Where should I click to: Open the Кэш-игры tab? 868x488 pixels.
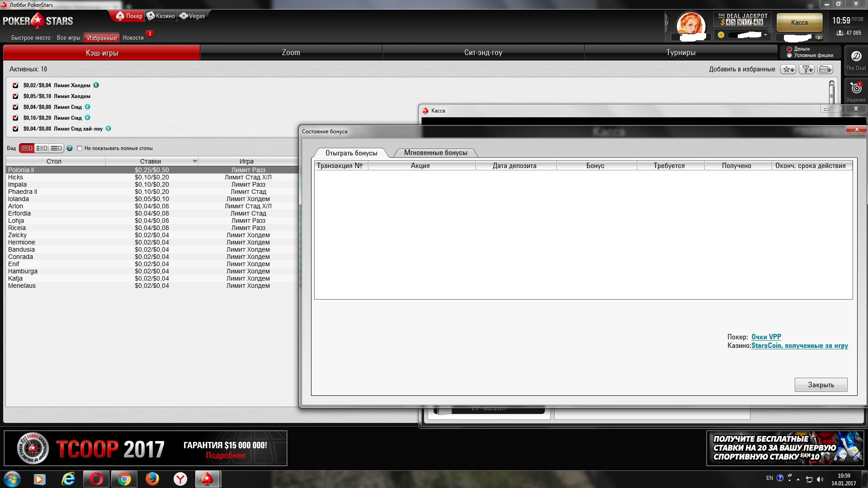[x=102, y=53]
